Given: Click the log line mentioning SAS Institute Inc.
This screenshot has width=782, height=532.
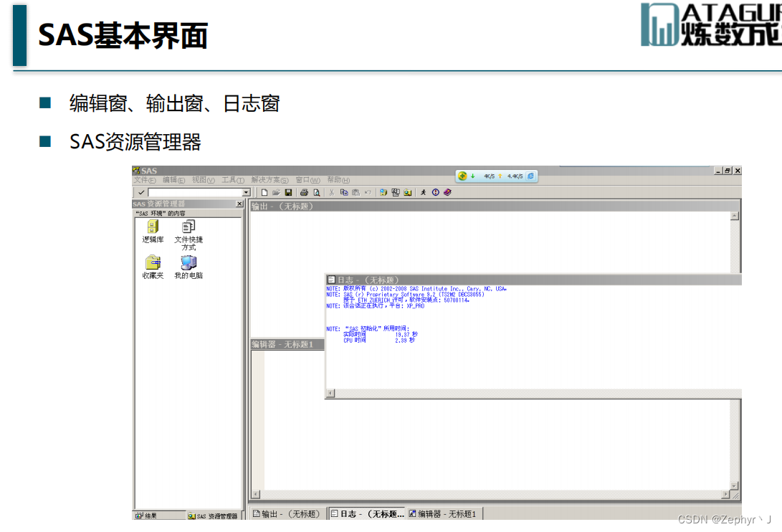Looking at the screenshot, I should 416,289.
